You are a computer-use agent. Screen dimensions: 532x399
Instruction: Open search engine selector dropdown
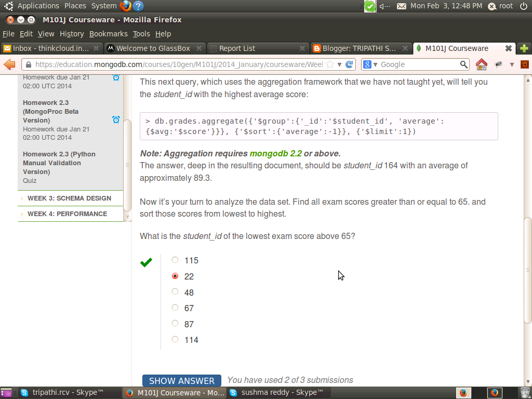point(375,64)
